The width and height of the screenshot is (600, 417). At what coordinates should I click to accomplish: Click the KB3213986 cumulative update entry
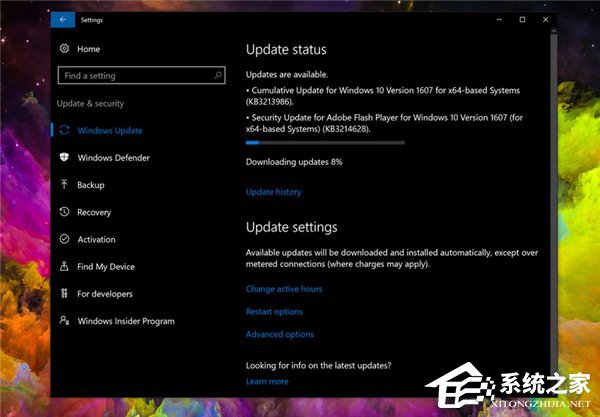point(383,96)
